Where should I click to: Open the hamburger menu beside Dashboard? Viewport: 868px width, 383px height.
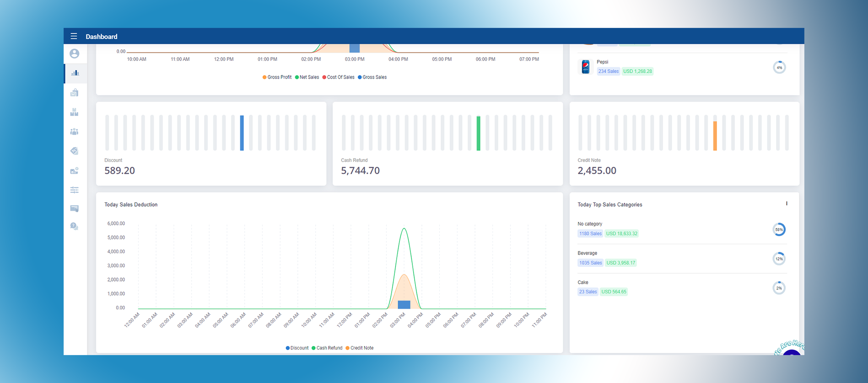(x=74, y=36)
